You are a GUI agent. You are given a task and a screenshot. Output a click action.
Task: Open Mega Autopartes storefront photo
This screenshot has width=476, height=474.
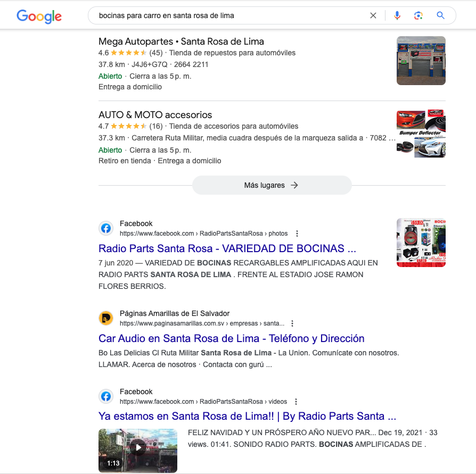421,61
